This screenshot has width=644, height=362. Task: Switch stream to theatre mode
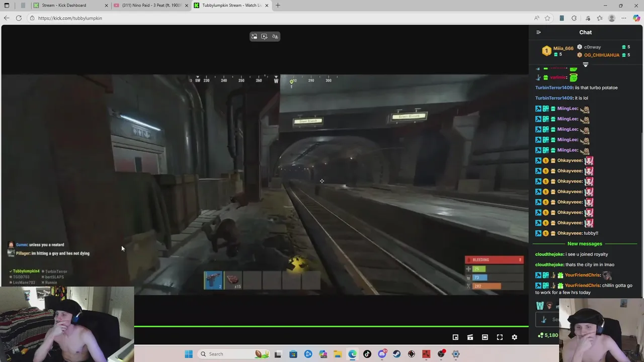click(x=485, y=337)
